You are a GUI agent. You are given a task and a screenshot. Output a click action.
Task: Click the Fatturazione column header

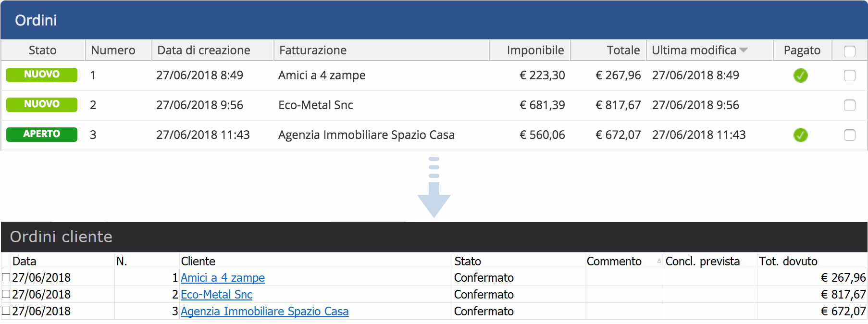coord(313,50)
